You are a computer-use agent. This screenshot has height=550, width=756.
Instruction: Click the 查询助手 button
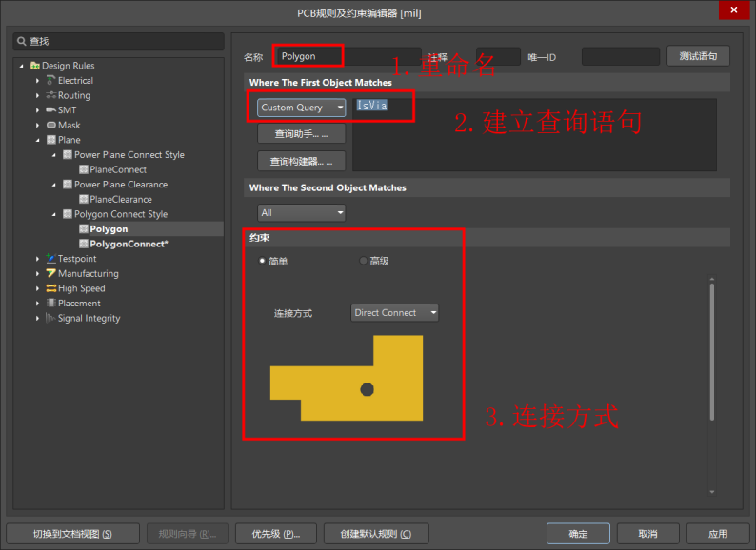pos(302,134)
